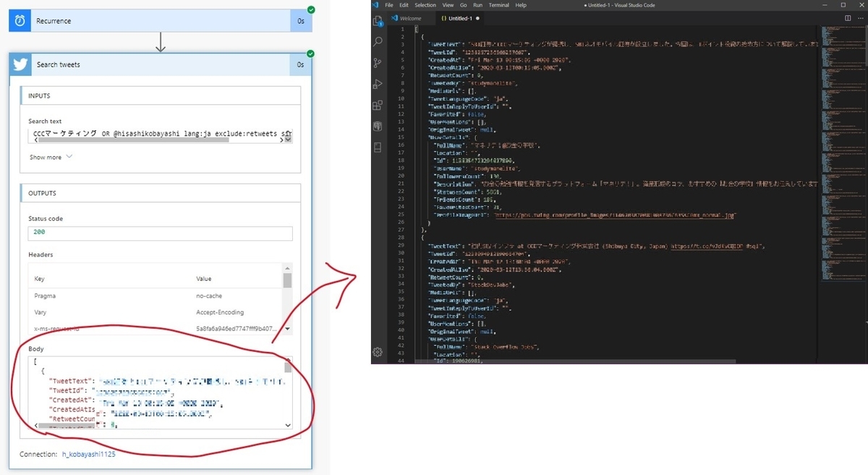
Task: Click the Value column header in Headers table
Action: pos(204,278)
